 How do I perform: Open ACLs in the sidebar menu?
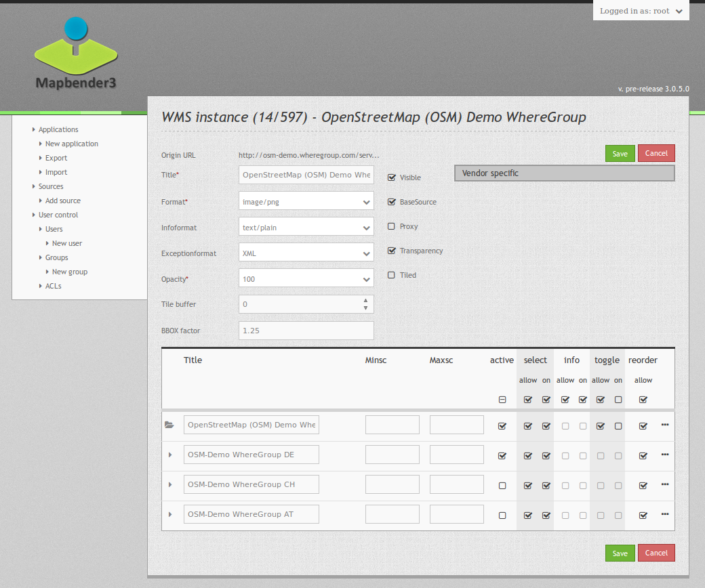(x=53, y=286)
